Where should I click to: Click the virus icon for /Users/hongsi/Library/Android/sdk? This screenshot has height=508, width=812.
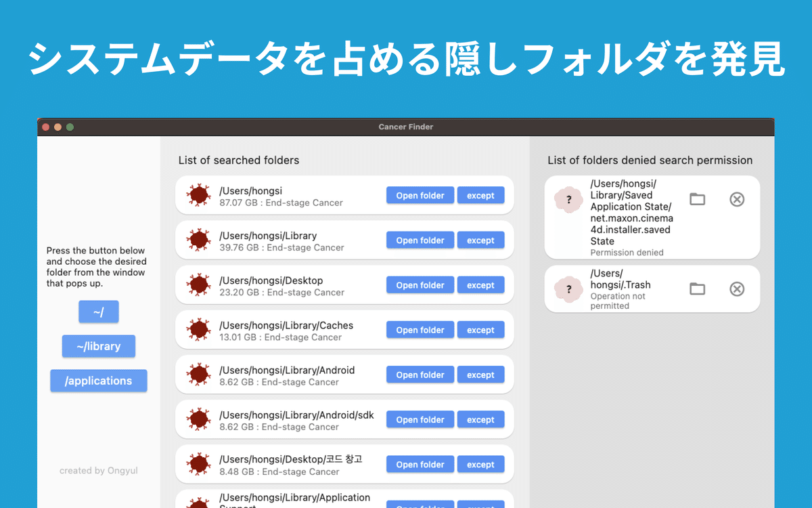tap(199, 419)
